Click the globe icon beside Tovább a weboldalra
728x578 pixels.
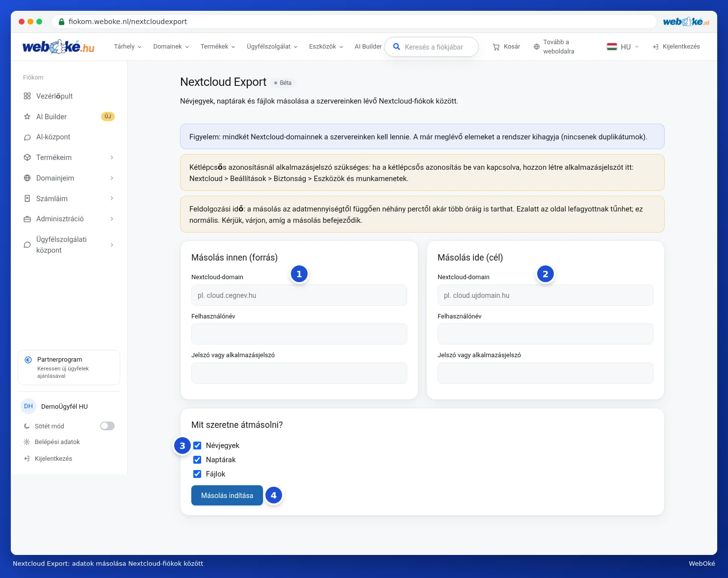536,47
